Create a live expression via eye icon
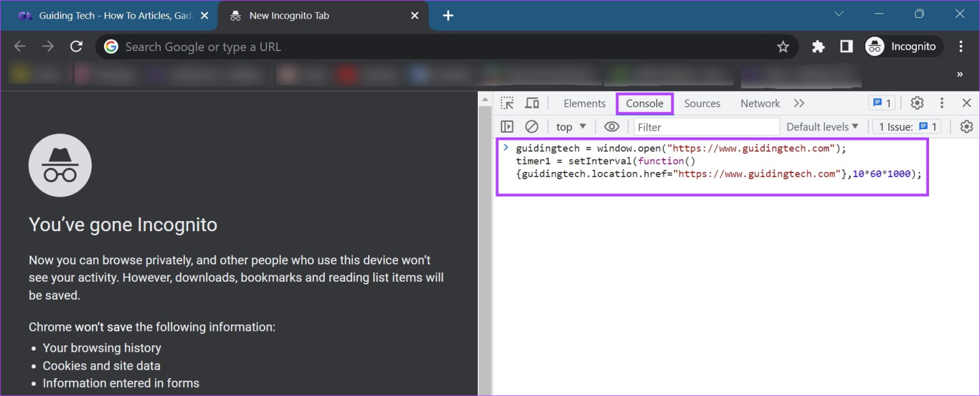Viewport: 980px width, 396px height. (x=612, y=126)
